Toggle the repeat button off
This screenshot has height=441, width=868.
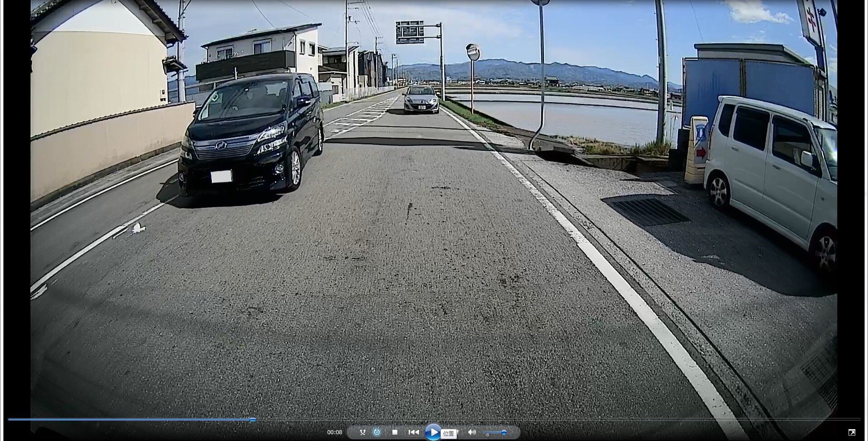(377, 432)
